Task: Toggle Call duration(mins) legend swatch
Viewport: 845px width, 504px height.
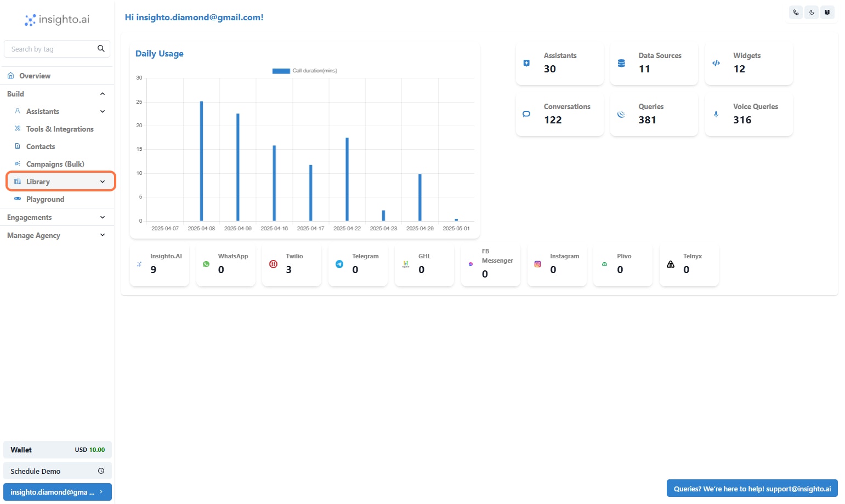Action: pos(281,71)
